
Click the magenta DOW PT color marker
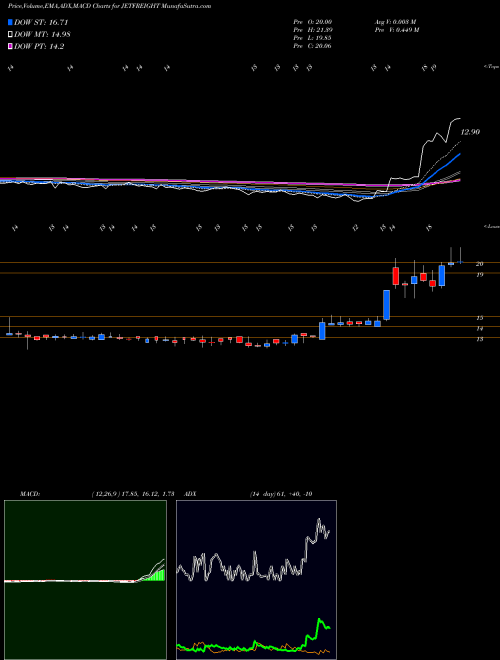pos(10,47)
